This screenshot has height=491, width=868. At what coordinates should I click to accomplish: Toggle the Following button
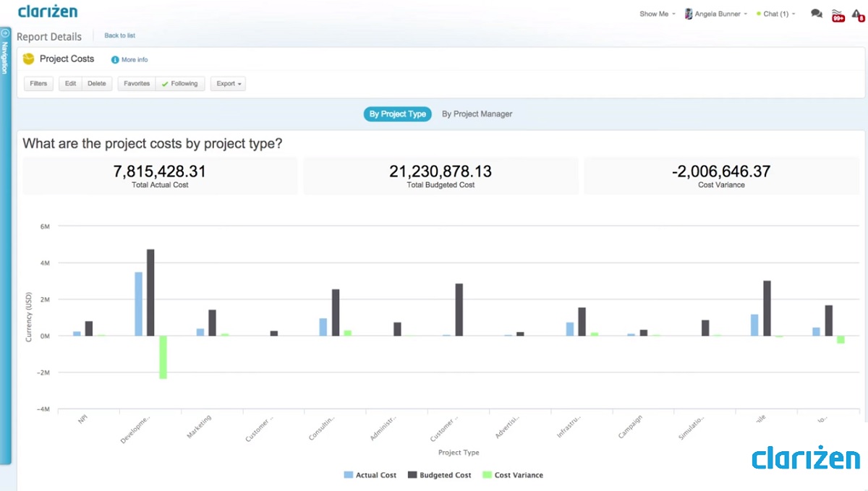coord(180,84)
